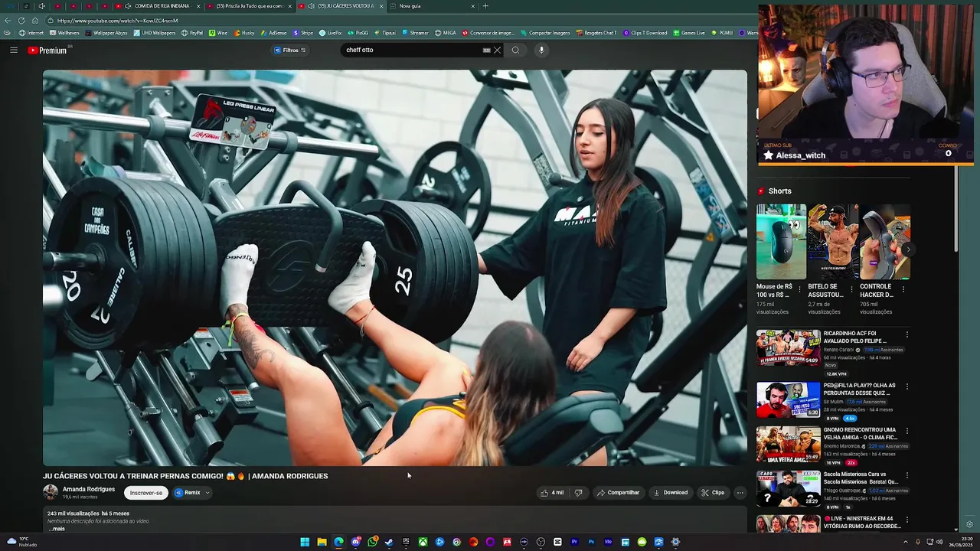
Task: Click the Download button
Action: click(671, 493)
